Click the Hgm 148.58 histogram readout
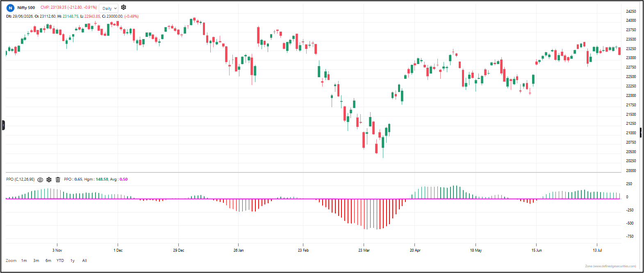Image resolution: width=644 pixels, height=273 pixels. [x=96, y=179]
